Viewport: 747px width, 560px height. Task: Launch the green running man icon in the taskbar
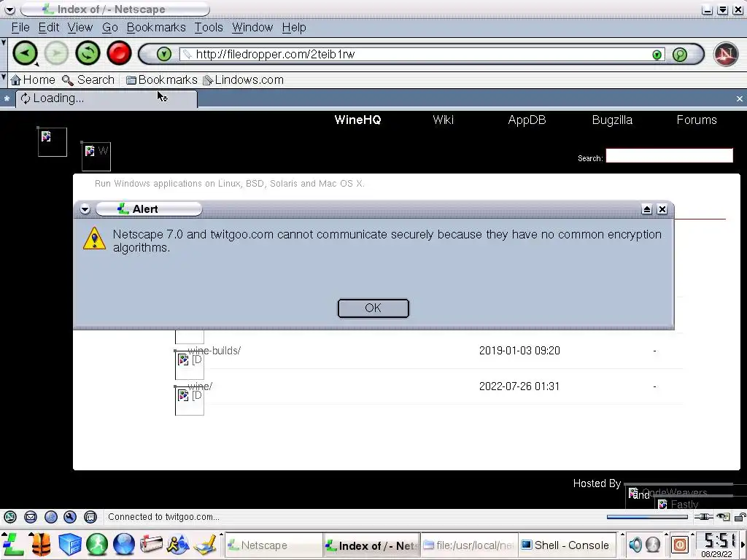coord(97,544)
